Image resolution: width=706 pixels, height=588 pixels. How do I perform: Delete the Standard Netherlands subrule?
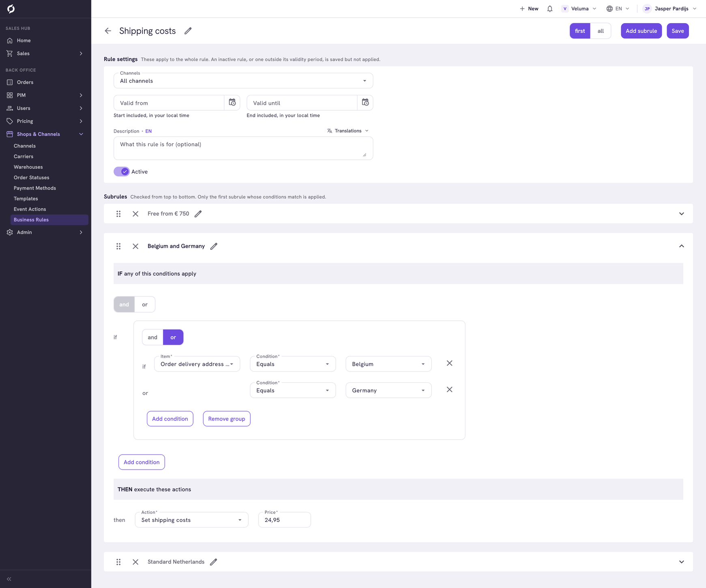tap(136, 562)
